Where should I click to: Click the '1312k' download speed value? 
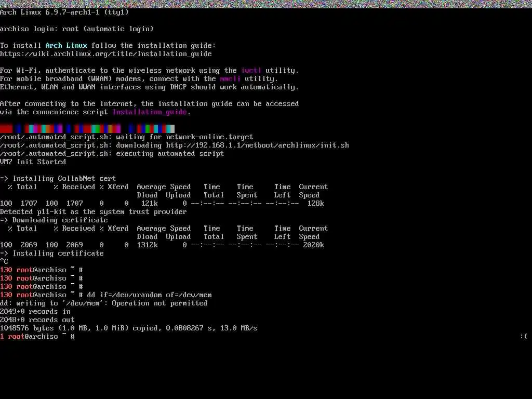coord(147,245)
